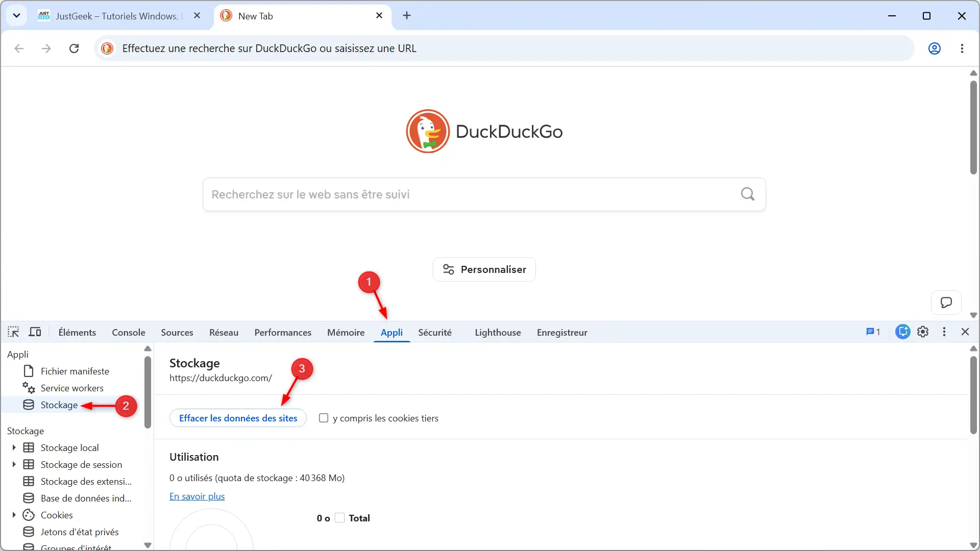Switch to the Enregistreur tab
This screenshot has height=551, width=980.
pyautogui.click(x=562, y=332)
